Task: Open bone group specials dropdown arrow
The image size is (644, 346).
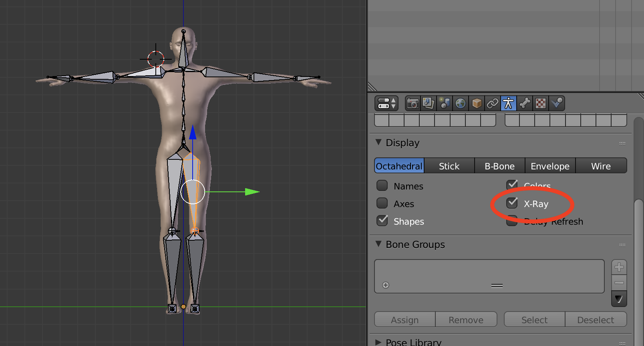Action: tap(619, 299)
